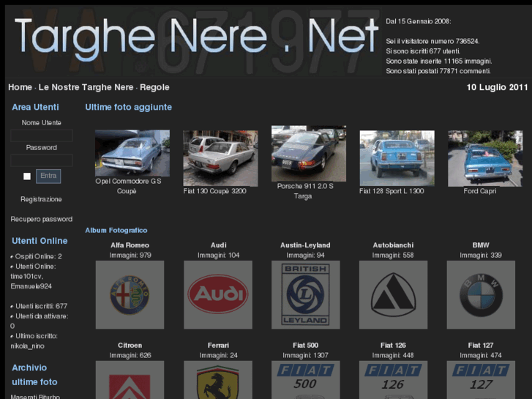Image resolution: width=532 pixels, height=399 pixels.
Task: Click the Autobianchi album title
Action: [393, 245]
